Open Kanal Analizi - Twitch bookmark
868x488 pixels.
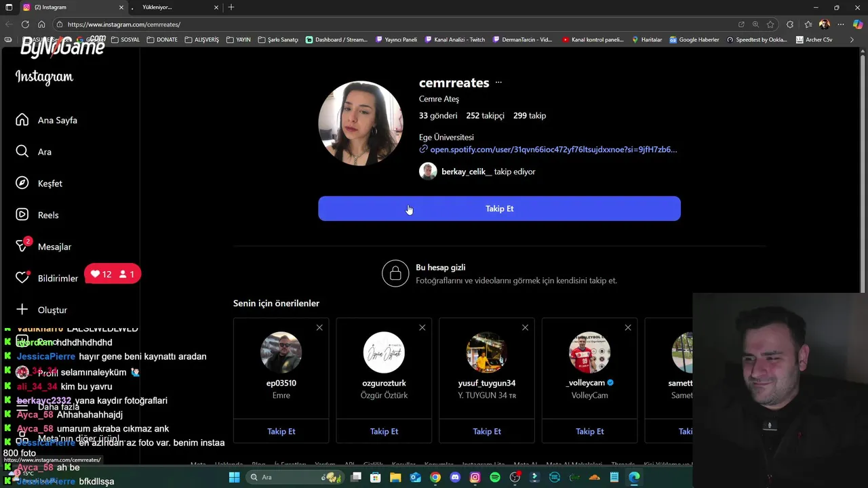coord(455,39)
